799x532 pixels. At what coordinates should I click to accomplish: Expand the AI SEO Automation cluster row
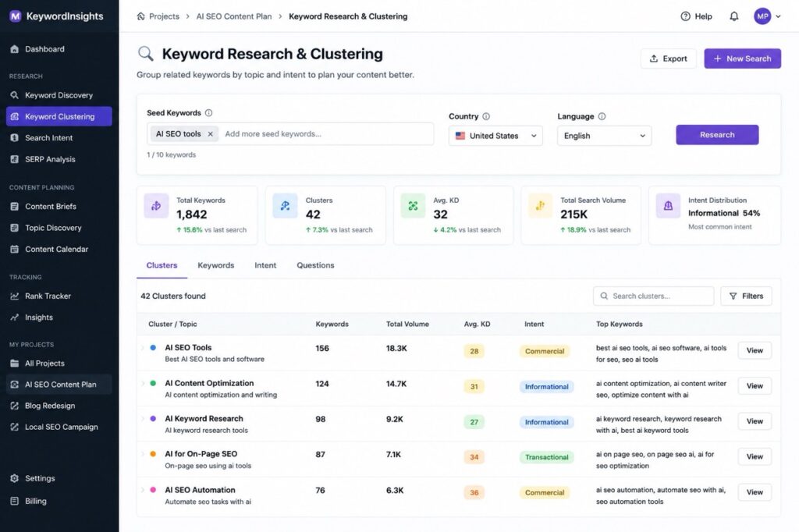143,490
